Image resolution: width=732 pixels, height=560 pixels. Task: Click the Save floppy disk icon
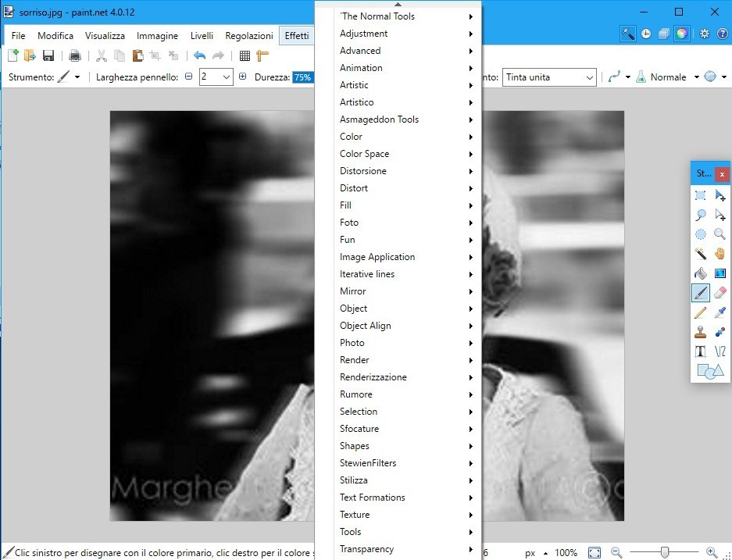[x=48, y=55]
